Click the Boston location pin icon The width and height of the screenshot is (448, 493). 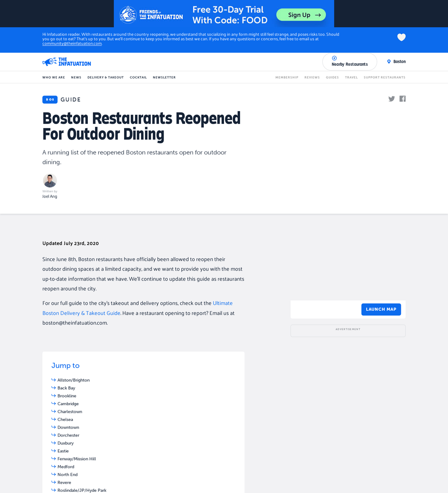point(389,62)
